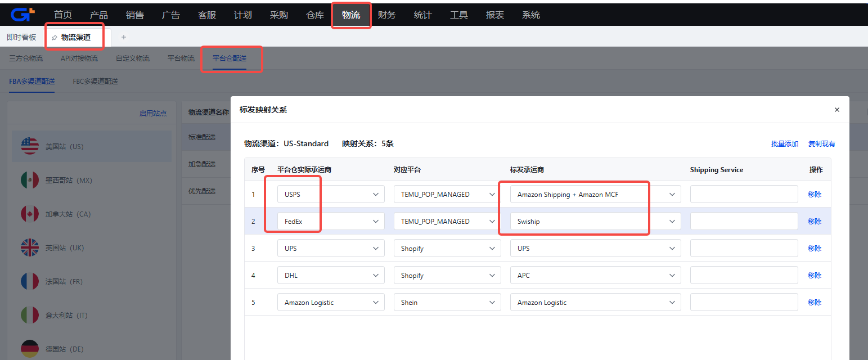Viewport: 868px width, 360px height.
Task: Open the 采购 menu
Action: (279, 15)
